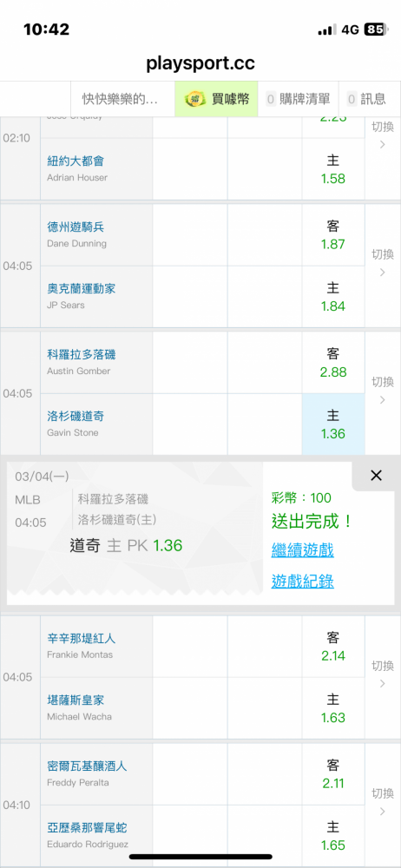
Task: Select Dodgers home odds 1.36 cell
Action: (x=333, y=424)
